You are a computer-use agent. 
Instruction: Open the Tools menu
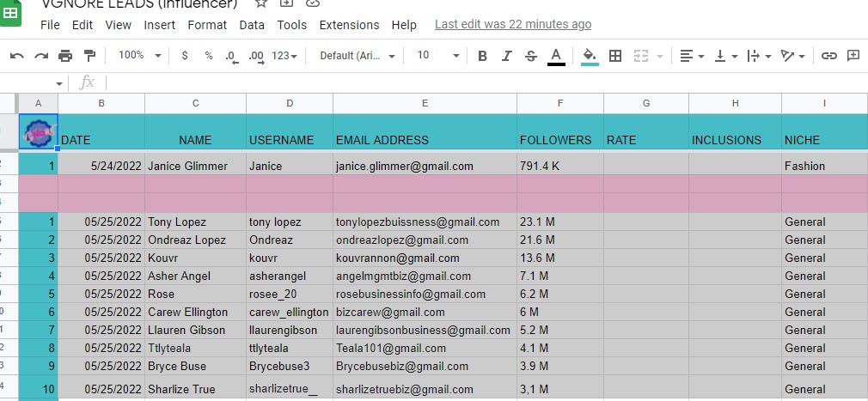291,25
